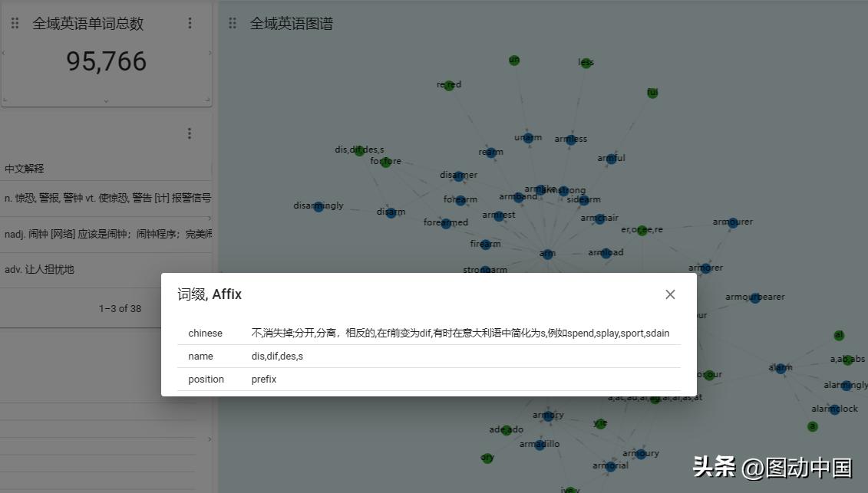
Task: Expand the right chevron below the Affix dialog
Action: click(x=210, y=439)
